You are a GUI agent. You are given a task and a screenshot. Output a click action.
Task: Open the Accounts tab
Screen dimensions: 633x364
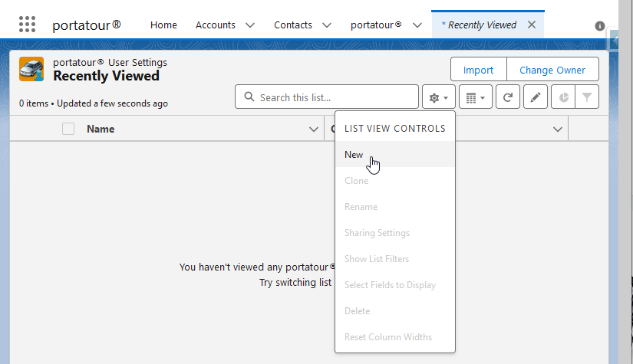[215, 25]
